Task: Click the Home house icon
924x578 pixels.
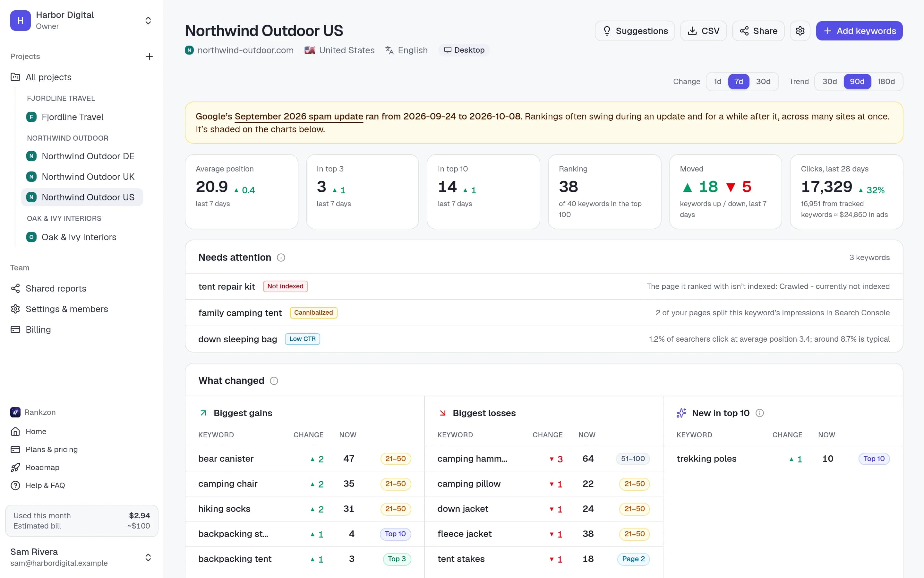Action: [15, 432]
